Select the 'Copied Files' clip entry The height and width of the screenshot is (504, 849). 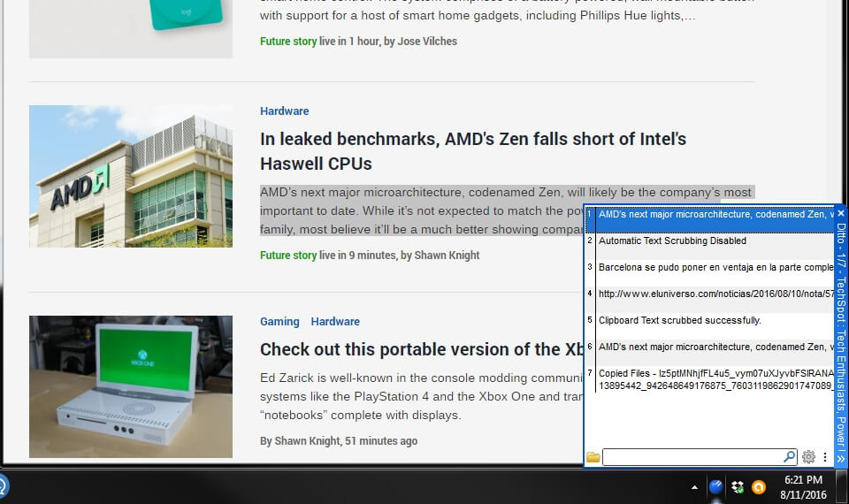click(x=707, y=379)
